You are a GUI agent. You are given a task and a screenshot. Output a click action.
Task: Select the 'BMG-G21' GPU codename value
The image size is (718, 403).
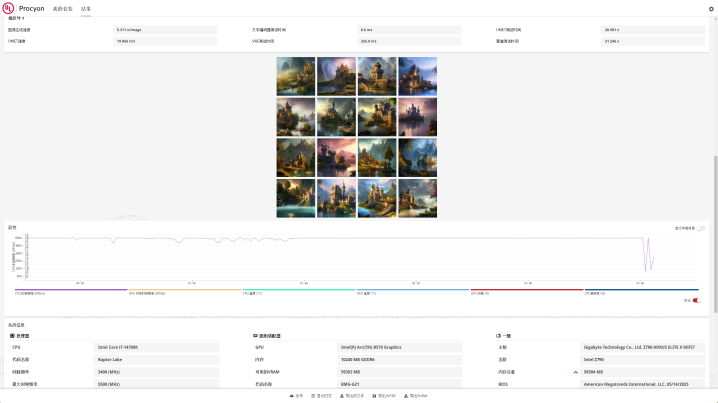[x=400, y=384]
